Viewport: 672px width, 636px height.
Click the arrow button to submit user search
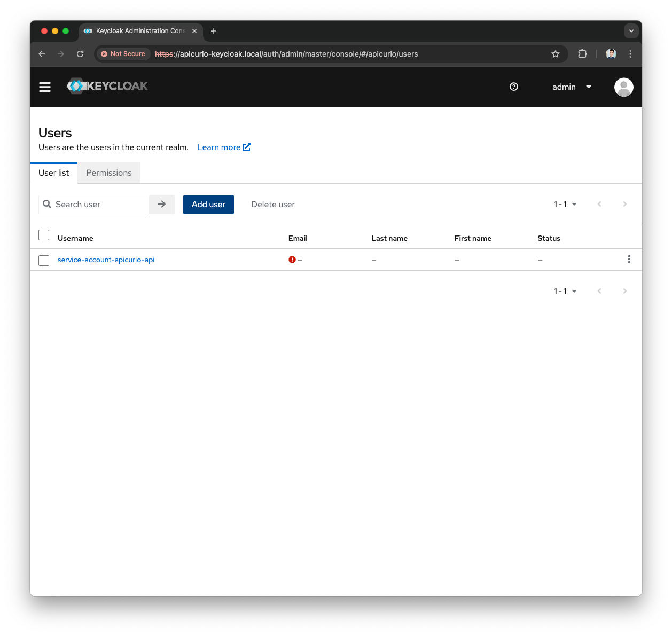point(161,204)
